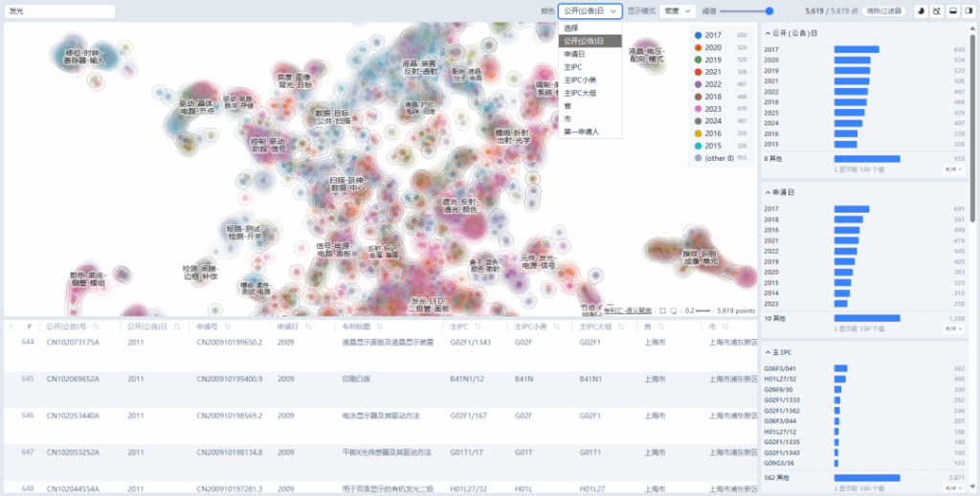Click the table column menu dots icon

click(11, 327)
